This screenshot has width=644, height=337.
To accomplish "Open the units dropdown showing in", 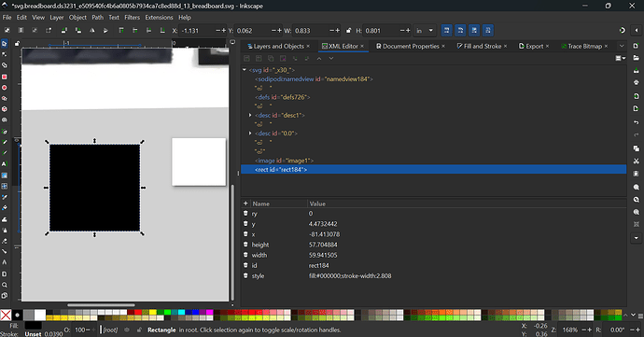I will pos(425,31).
